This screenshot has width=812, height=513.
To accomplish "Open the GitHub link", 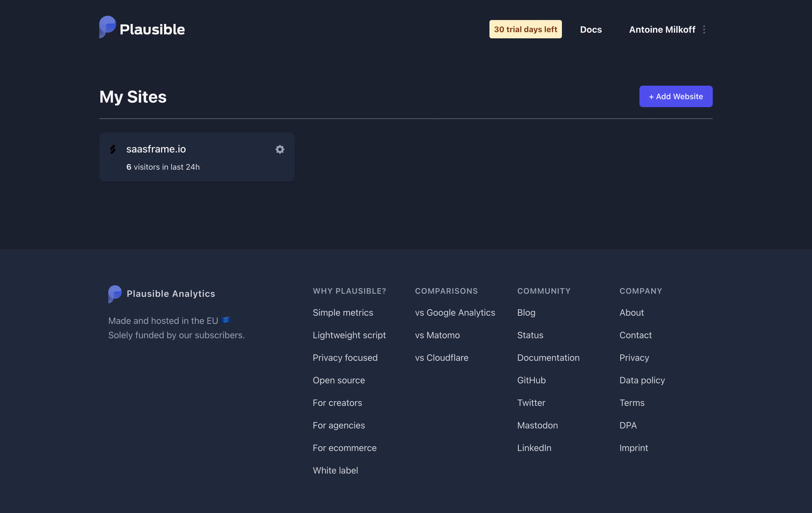I will point(531,380).
